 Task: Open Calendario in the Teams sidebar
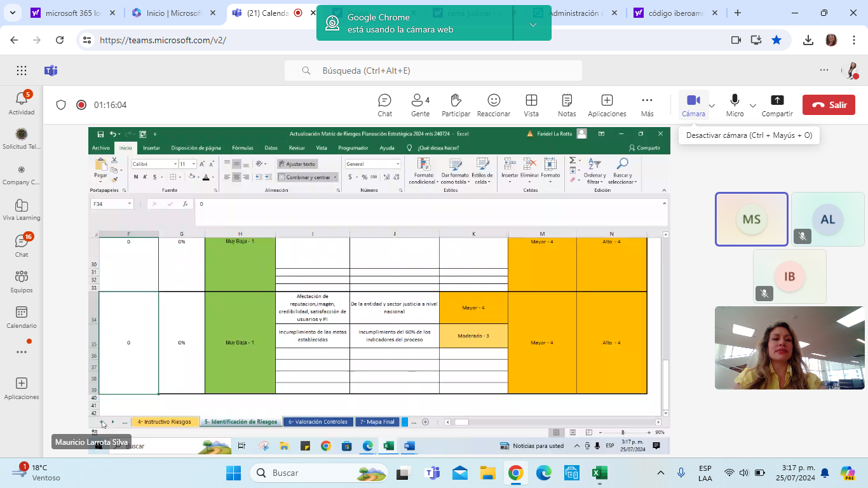pos(22,316)
